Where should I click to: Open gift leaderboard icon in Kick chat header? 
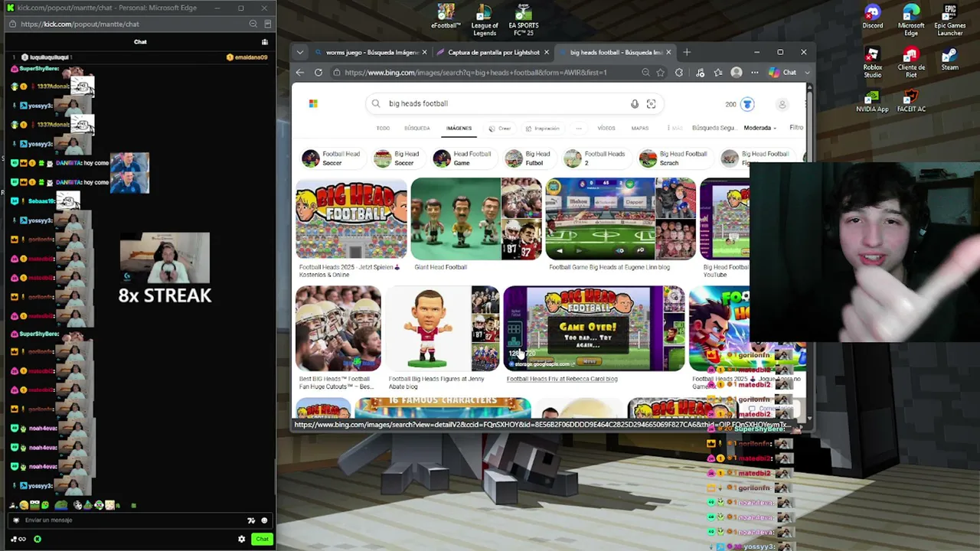[x=265, y=42]
